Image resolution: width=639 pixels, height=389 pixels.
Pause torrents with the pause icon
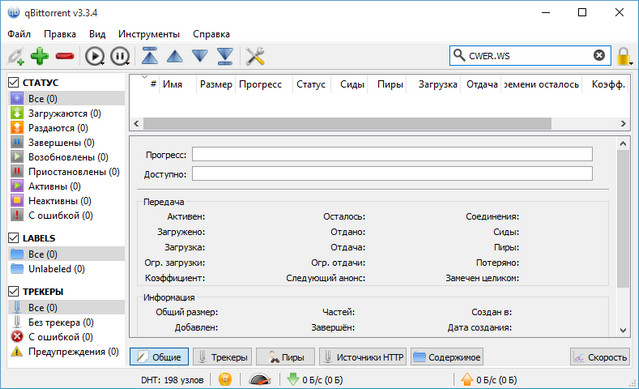point(120,56)
